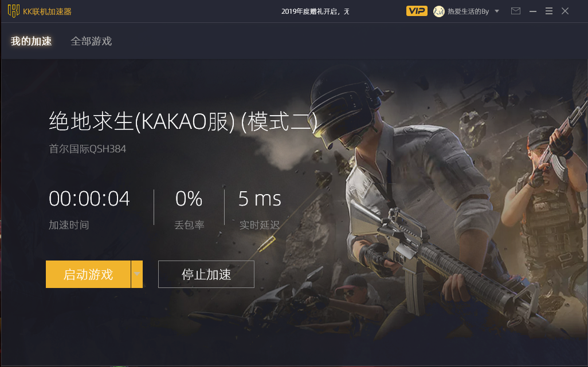Image resolution: width=588 pixels, height=367 pixels.
Task: Open the VIP badge
Action: click(417, 11)
